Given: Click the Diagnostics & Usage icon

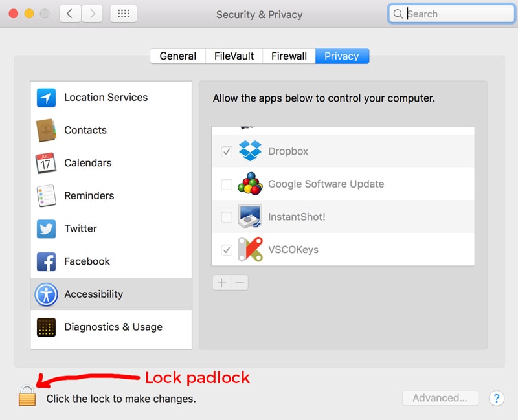Looking at the screenshot, I should tap(47, 327).
